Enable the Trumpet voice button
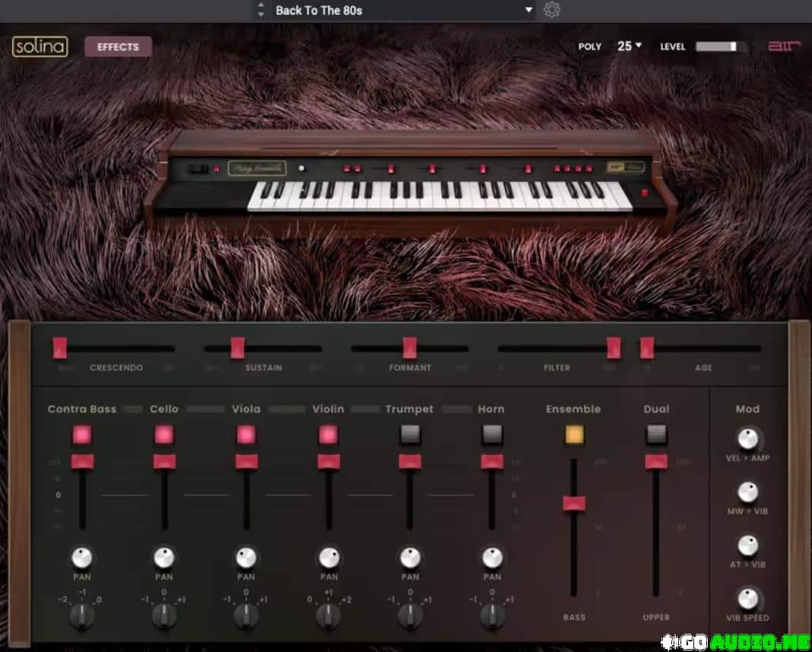 [410, 435]
